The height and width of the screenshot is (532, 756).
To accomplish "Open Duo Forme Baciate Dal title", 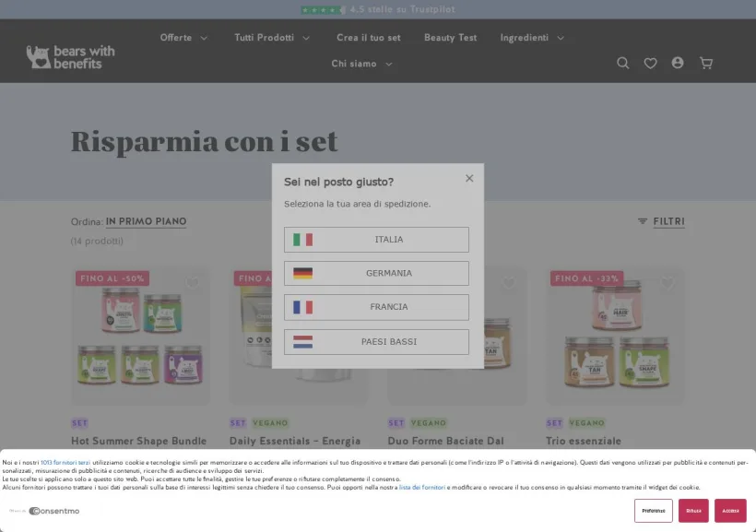I will coord(446,441).
